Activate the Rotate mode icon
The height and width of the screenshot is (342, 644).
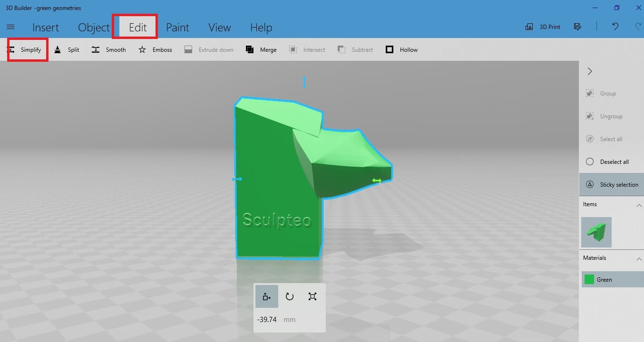pos(289,296)
